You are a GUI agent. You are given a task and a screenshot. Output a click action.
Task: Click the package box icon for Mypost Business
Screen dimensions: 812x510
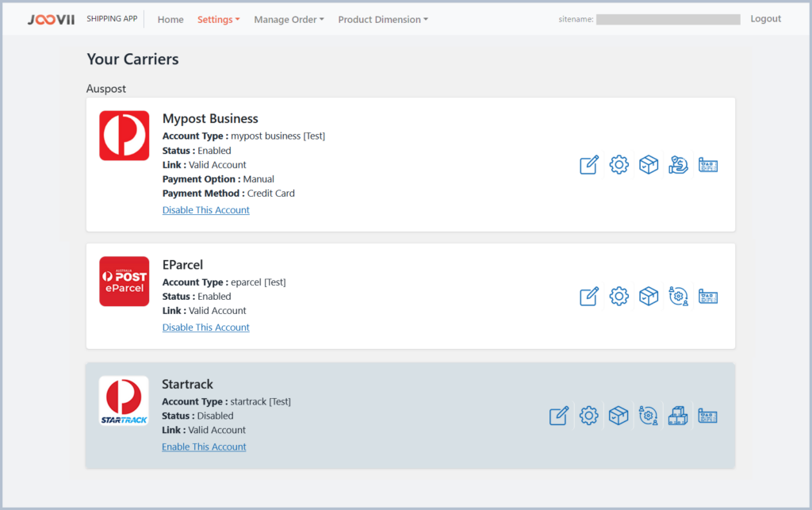click(x=649, y=165)
